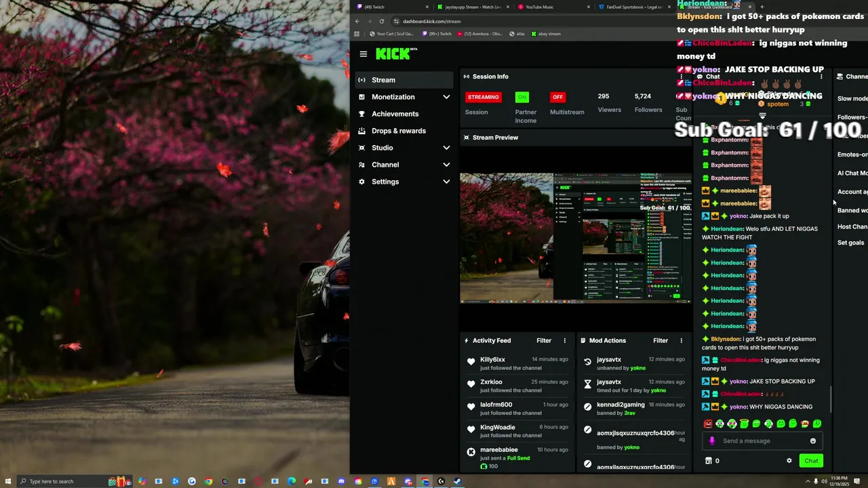The width and height of the screenshot is (868, 488).
Task: Click the dashboard.kick.com address bar
Action: pyautogui.click(x=431, y=21)
